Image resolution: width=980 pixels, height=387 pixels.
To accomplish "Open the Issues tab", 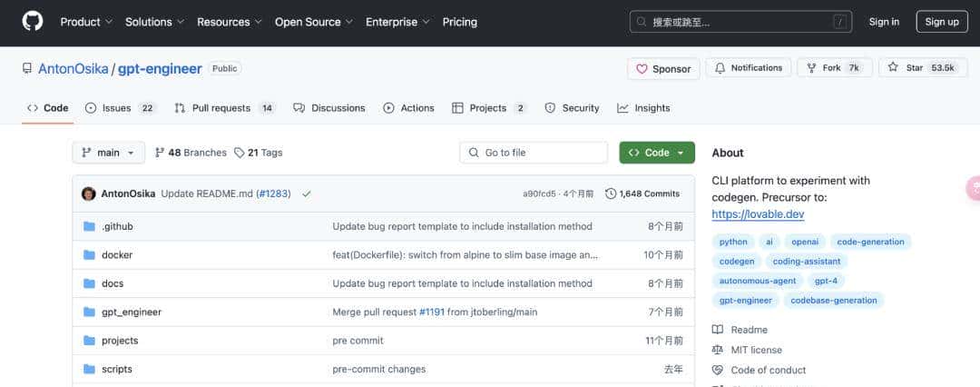I will [x=121, y=108].
